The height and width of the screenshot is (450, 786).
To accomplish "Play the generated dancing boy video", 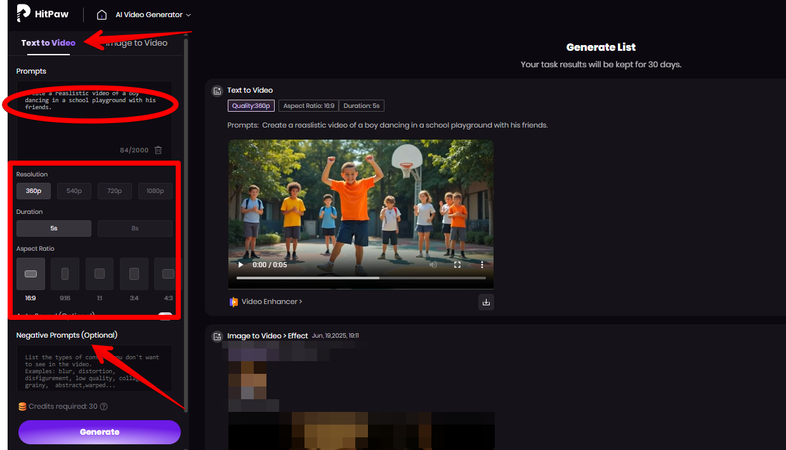I will [239, 265].
